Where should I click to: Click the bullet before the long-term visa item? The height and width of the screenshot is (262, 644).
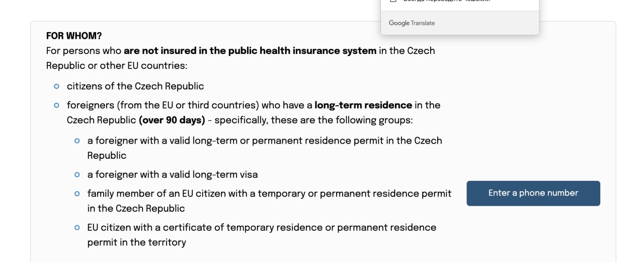(77, 175)
